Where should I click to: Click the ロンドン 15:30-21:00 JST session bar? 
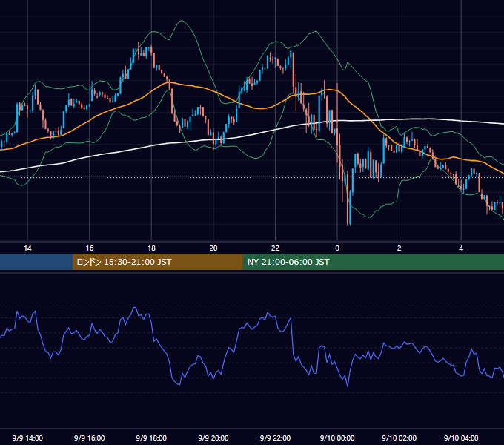(x=157, y=262)
